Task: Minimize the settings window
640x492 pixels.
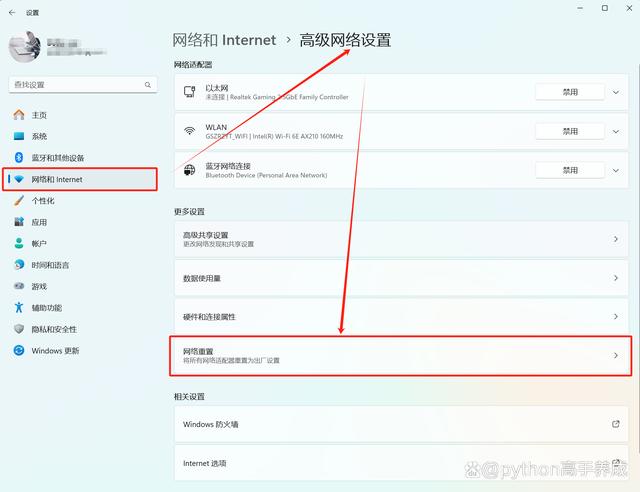Action: [580, 8]
